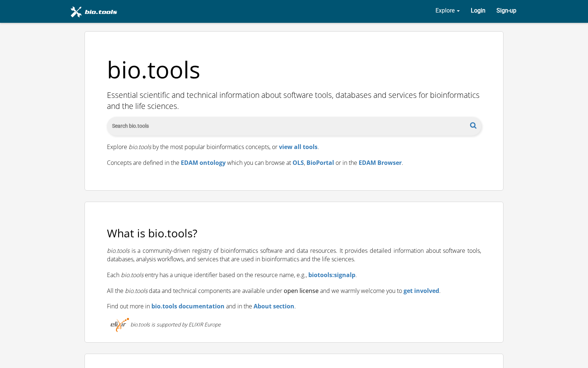The height and width of the screenshot is (368, 588).
Task: Follow the 'view all tools' link
Action: tap(298, 147)
